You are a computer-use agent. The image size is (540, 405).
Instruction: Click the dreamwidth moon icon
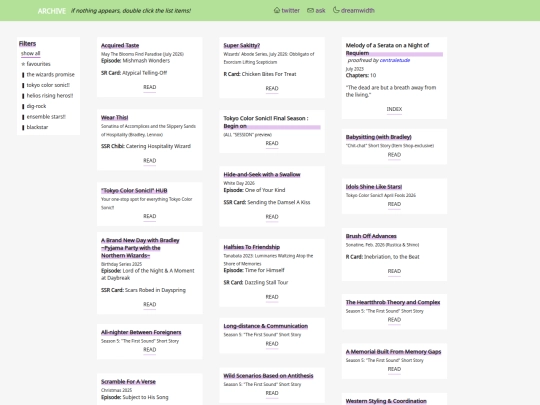(336, 10)
